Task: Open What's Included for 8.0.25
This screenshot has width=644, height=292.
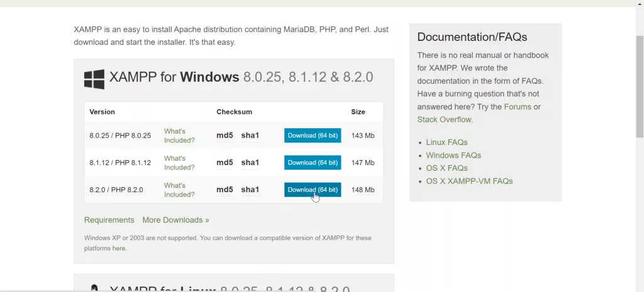Action: [179, 136]
